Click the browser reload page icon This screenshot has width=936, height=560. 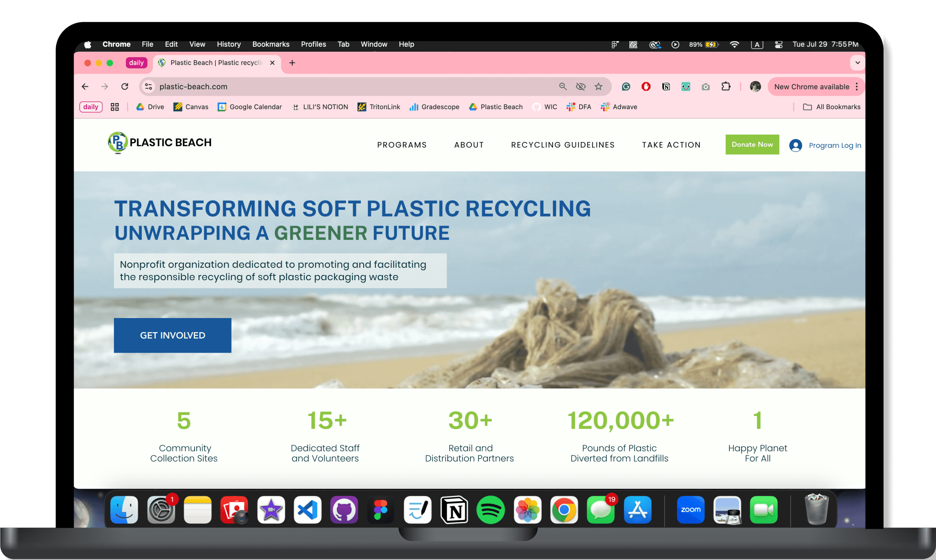(125, 87)
